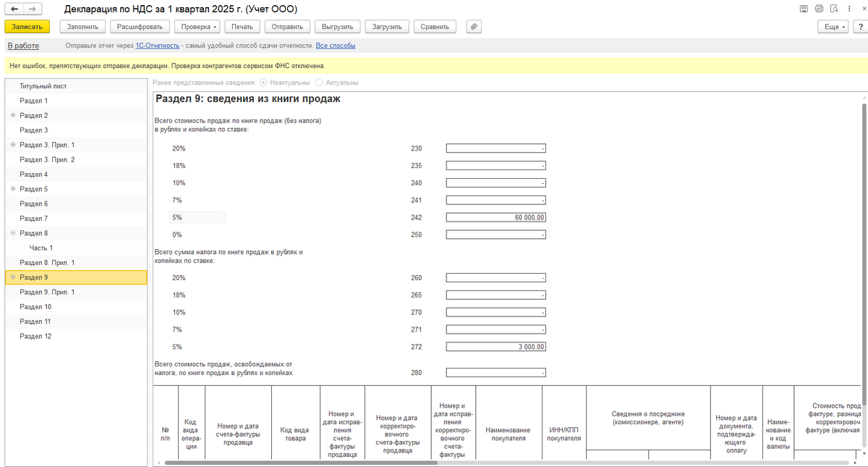
Task: Select 'Титульный лист' in the section list
Action: [x=43, y=86]
